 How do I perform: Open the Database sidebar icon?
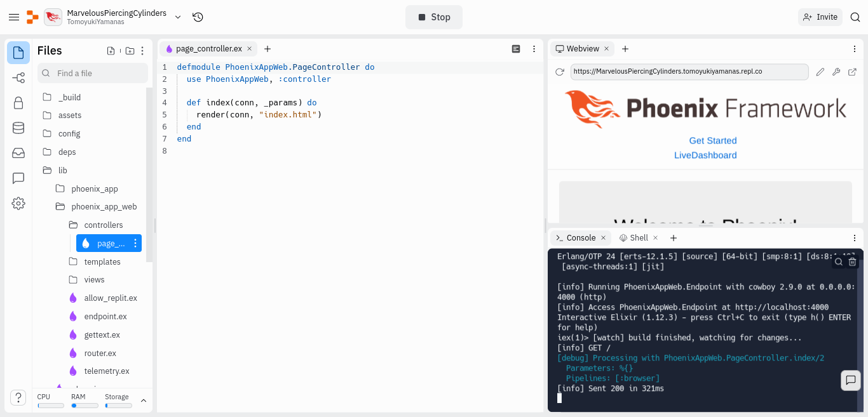[x=18, y=128]
